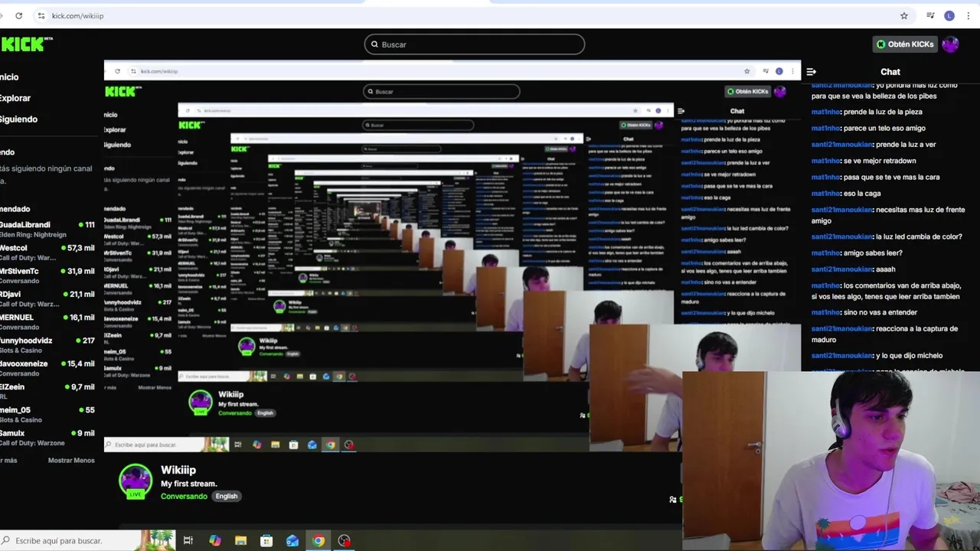Open RDjavi recommended channel
980x551 pixels.
(x=47, y=298)
